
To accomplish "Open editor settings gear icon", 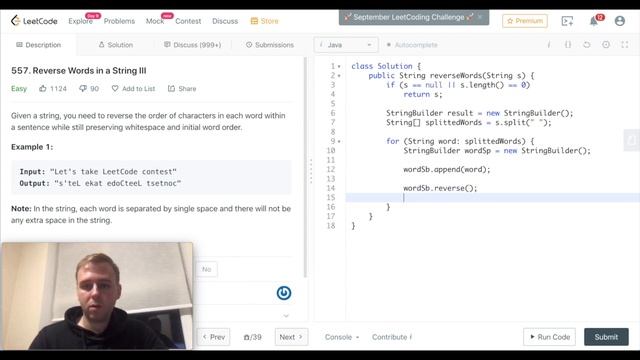I will [606, 44].
